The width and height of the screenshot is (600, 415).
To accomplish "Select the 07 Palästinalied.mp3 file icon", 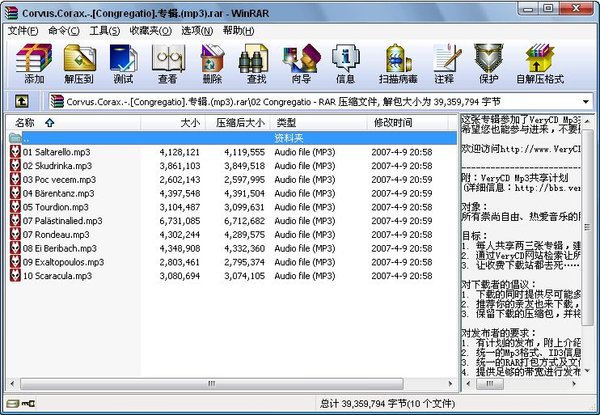I will pyautogui.click(x=15, y=221).
